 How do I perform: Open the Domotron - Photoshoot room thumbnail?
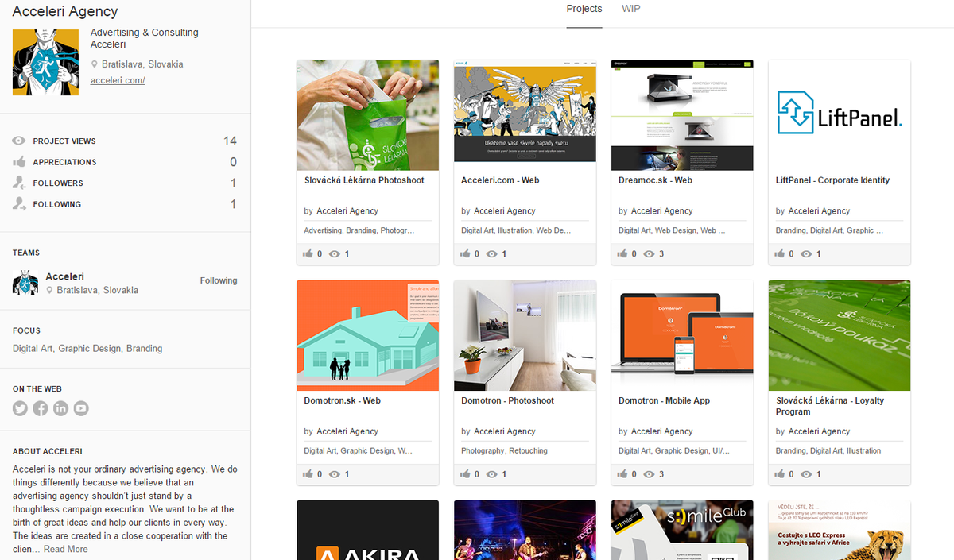[x=525, y=335]
